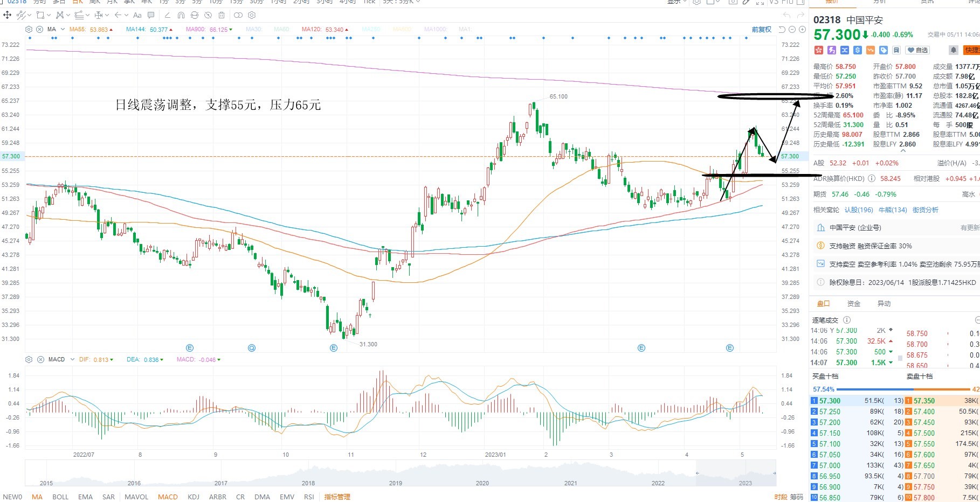Click the sync drawings icon
980x502 pixels.
tap(195, 15)
